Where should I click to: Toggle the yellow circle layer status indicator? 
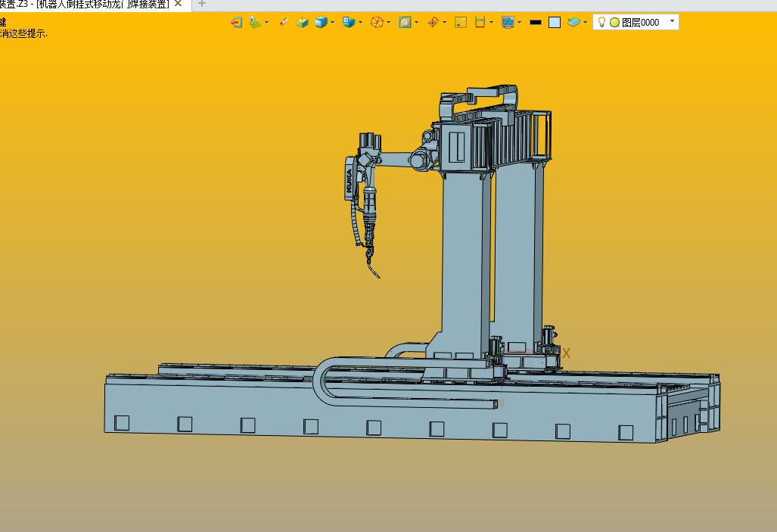coord(614,22)
